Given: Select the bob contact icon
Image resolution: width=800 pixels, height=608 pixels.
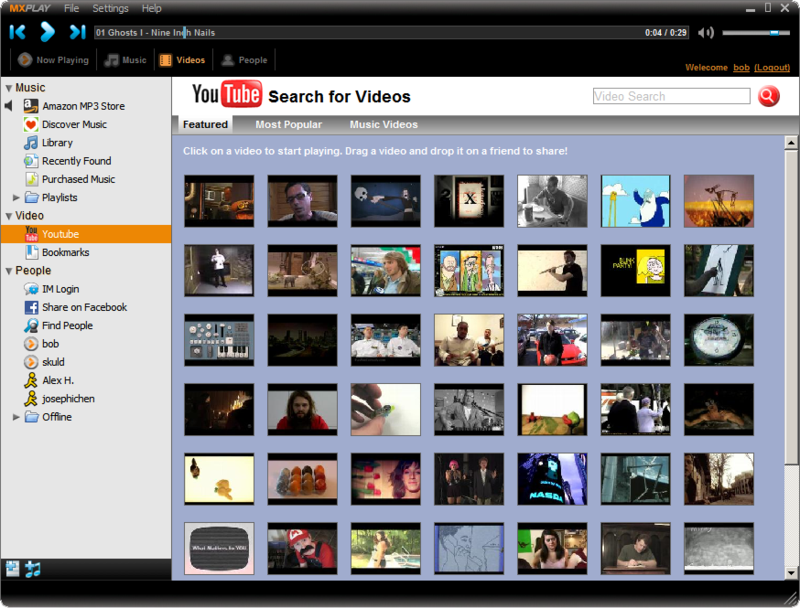Looking at the screenshot, I should (31, 344).
